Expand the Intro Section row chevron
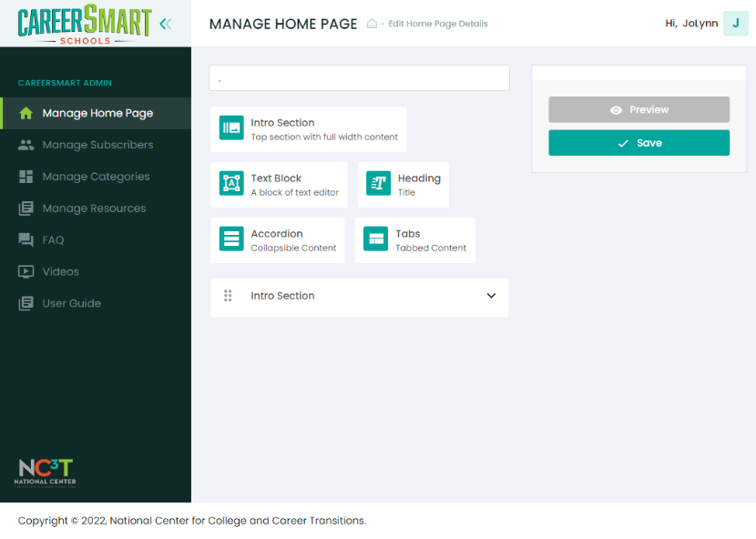 491,297
